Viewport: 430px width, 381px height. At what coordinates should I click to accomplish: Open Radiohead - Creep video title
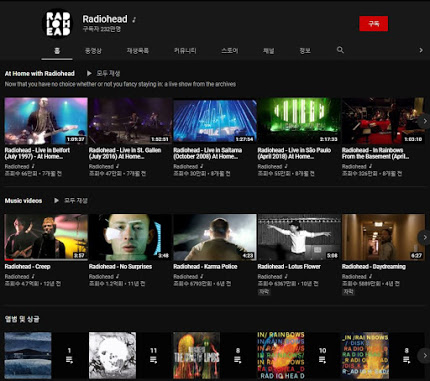28,267
